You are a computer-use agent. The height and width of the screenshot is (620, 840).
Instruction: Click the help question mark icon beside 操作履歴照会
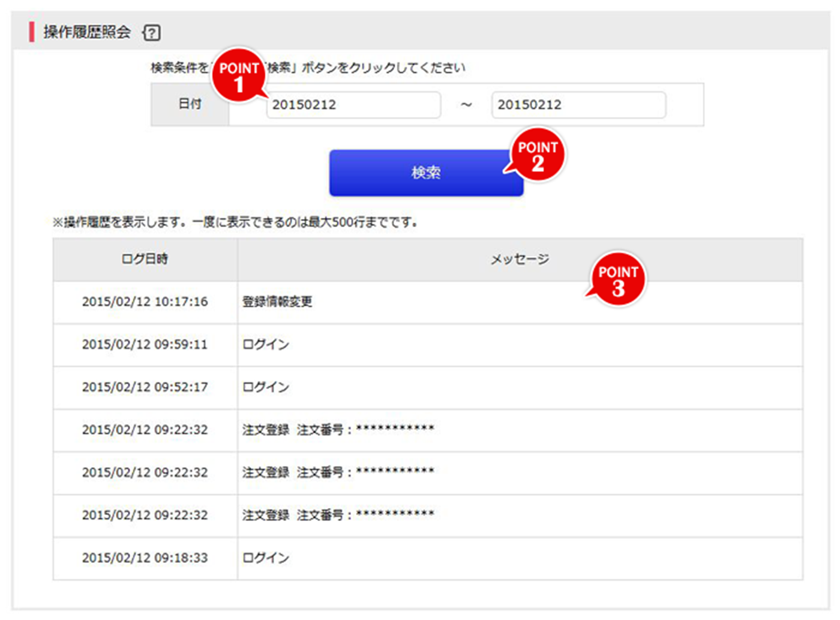click(x=152, y=32)
